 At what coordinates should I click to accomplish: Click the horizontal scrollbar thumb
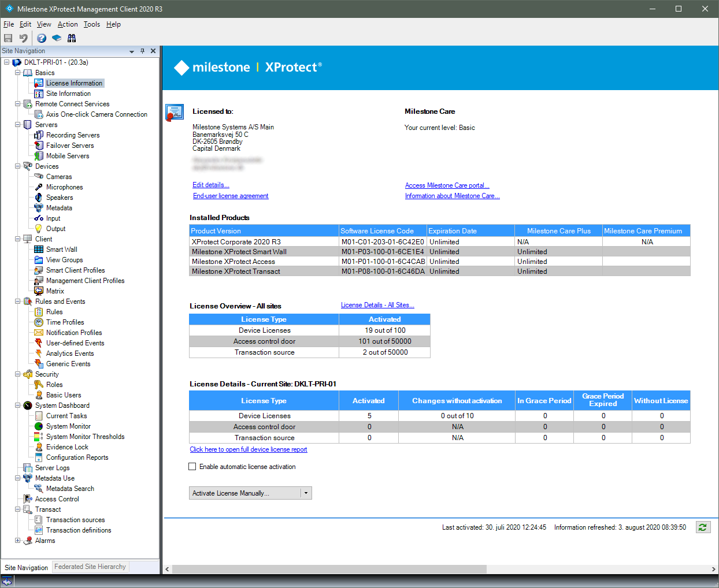tap(329, 569)
